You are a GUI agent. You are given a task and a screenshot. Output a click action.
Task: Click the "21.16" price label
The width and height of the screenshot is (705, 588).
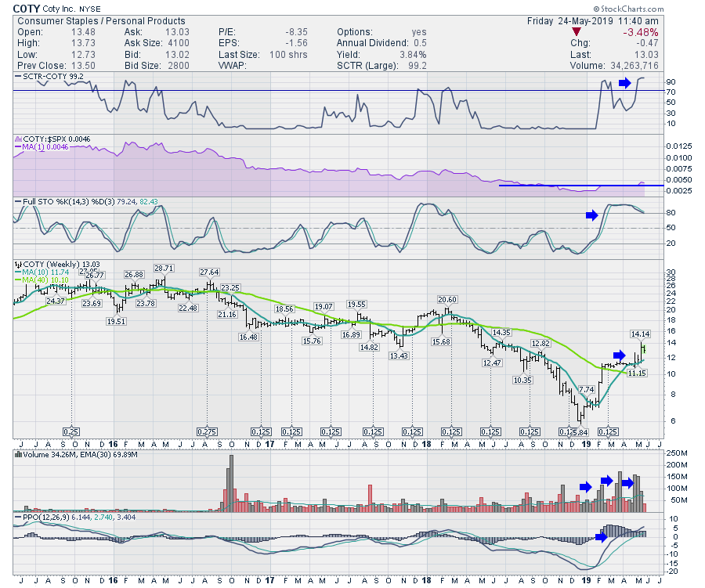(x=227, y=315)
